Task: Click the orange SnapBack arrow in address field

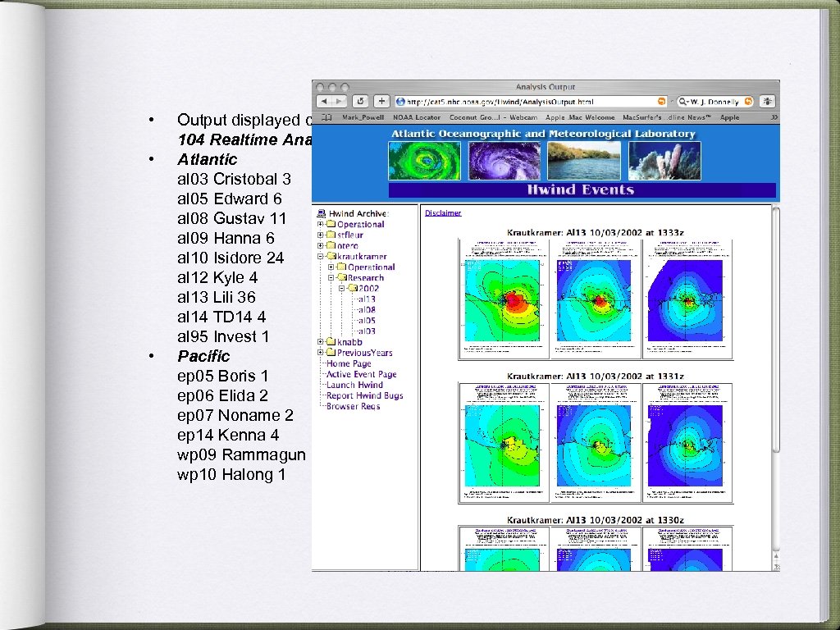Action: pos(661,99)
